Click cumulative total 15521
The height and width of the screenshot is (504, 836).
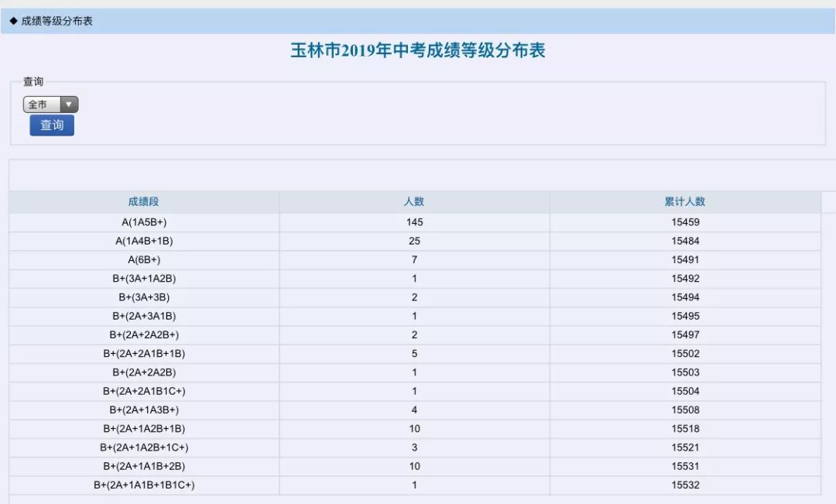point(685,447)
